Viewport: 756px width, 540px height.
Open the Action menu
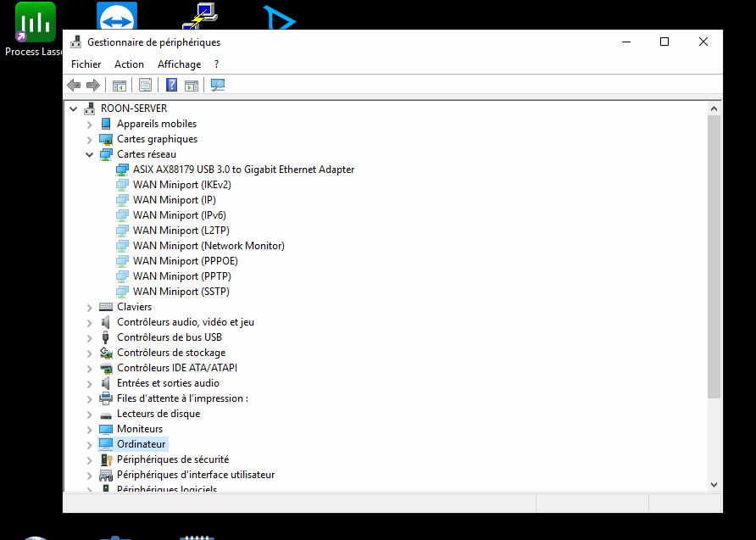[x=129, y=64]
